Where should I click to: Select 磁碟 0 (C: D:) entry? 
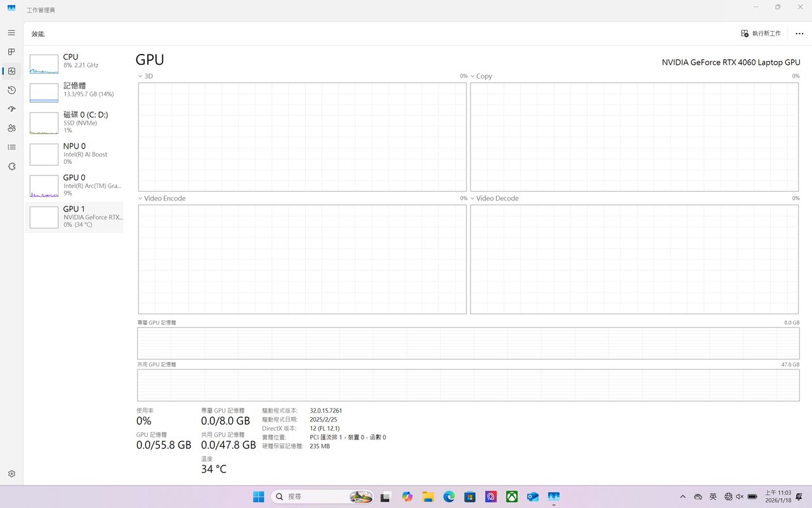click(x=74, y=123)
